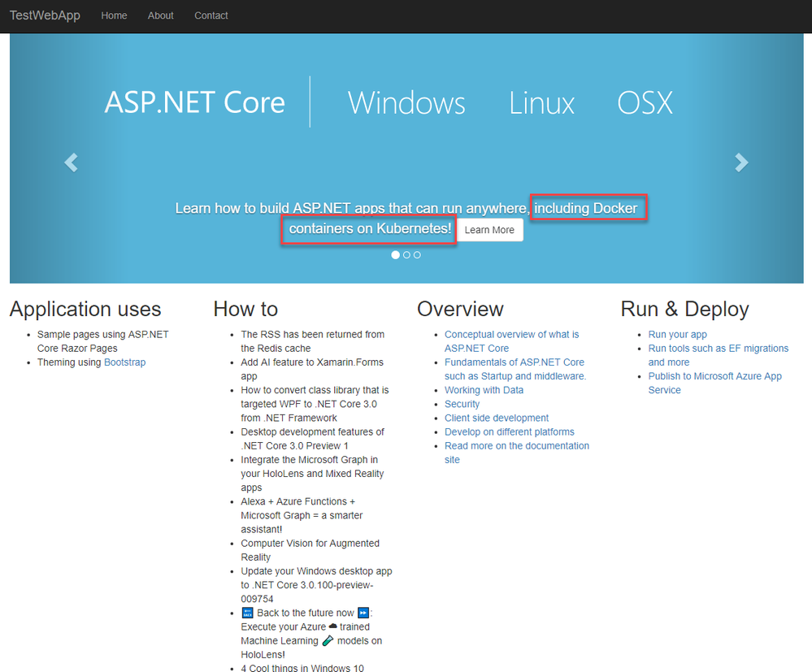
Task: Click the Overview heading
Action: click(460, 309)
